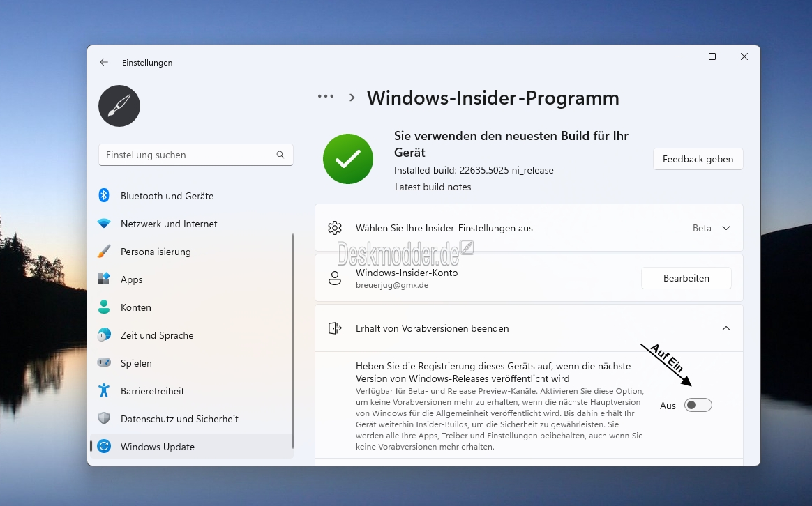
Task: Select Personalisierung in the sidebar
Action: click(x=192, y=252)
